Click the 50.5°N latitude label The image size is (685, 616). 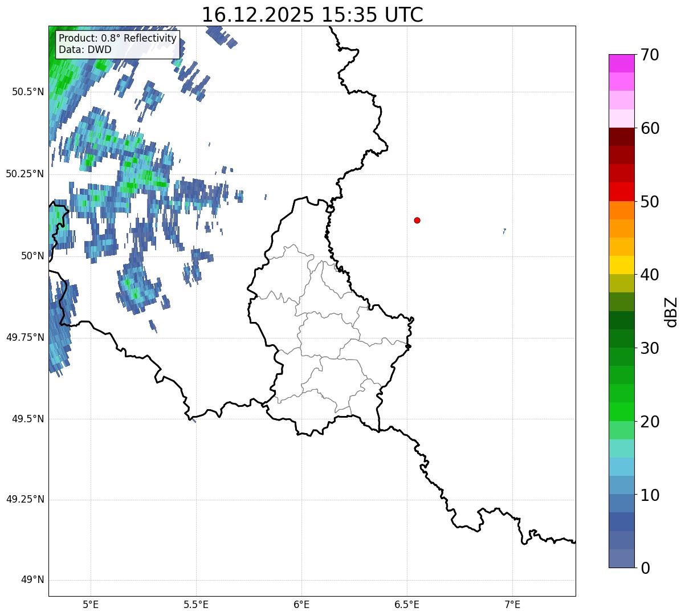click(28, 92)
